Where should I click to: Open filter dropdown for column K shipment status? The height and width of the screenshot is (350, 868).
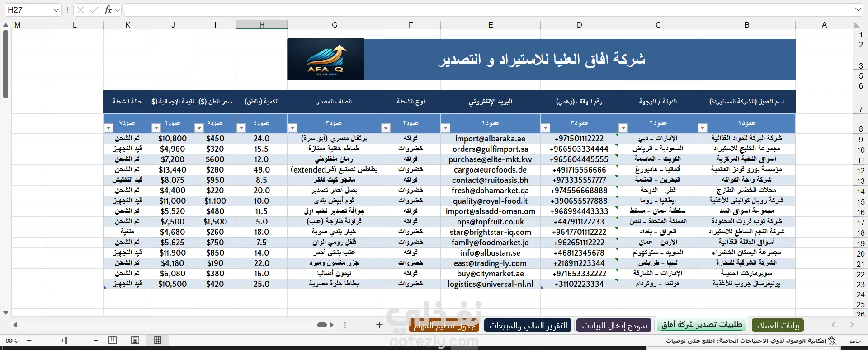pos(108,128)
